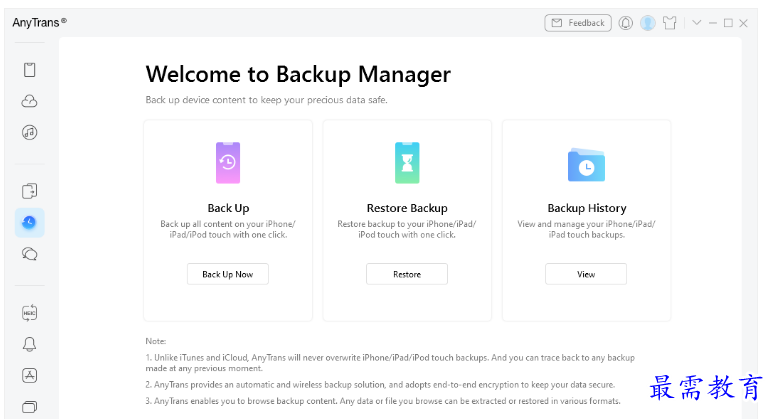
Task: Click the AnyTrans logo text
Action: point(39,23)
